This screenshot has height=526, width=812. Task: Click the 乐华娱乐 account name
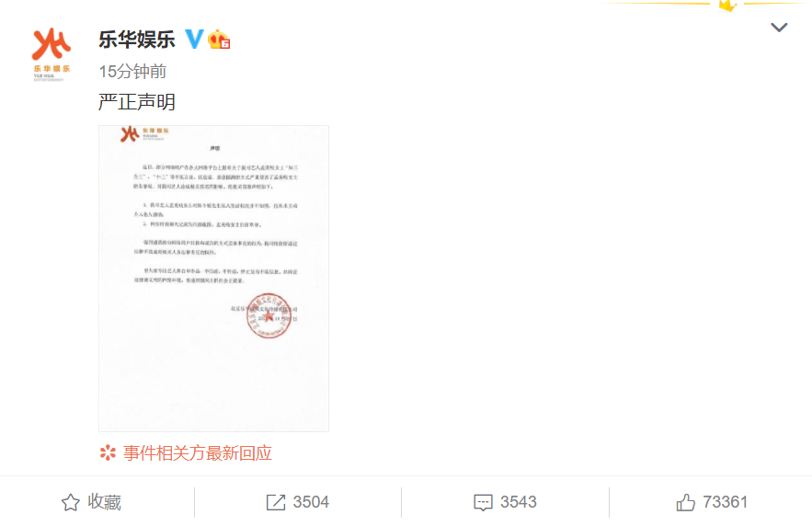[137, 40]
